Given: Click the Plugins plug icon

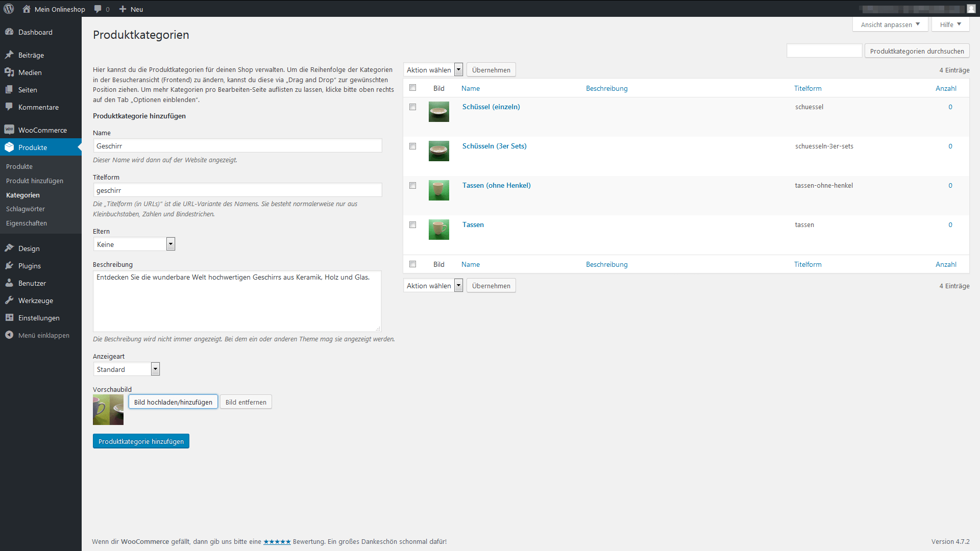Looking at the screenshot, I should [9, 265].
